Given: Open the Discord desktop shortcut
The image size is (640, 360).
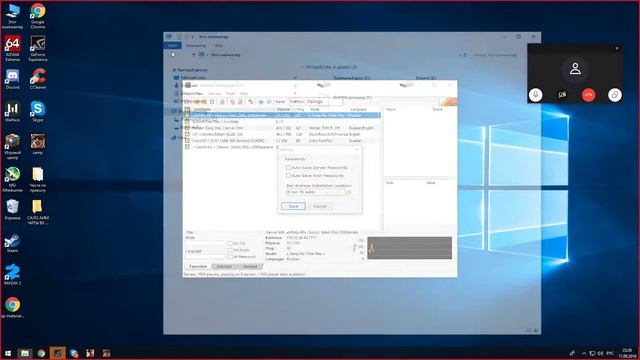Looking at the screenshot, I should point(12,80).
